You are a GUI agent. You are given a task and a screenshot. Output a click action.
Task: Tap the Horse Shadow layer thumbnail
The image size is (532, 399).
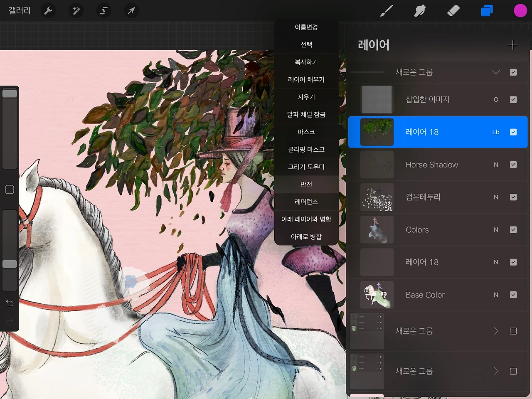tap(377, 165)
